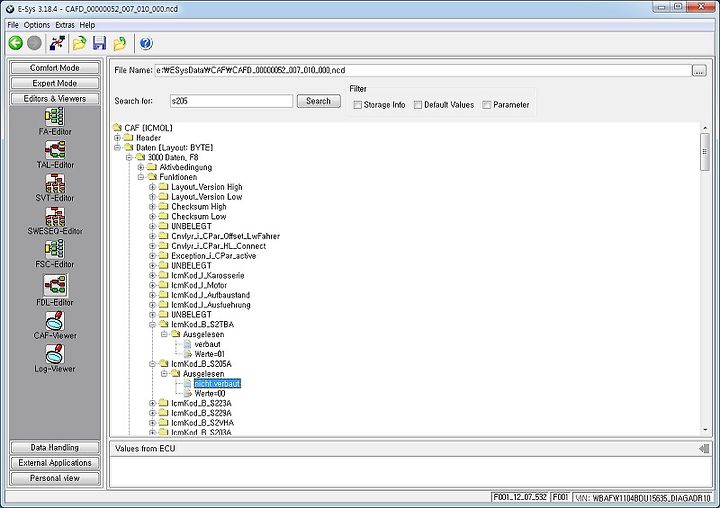The width and height of the screenshot is (720, 508).
Task: Open the Log-Viewer
Action: pyautogui.click(x=55, y=358)
